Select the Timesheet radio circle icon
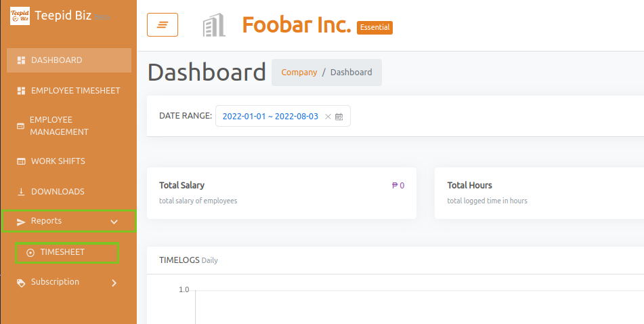644x324 pixels. pyautogui.click(x=30, y=253)
